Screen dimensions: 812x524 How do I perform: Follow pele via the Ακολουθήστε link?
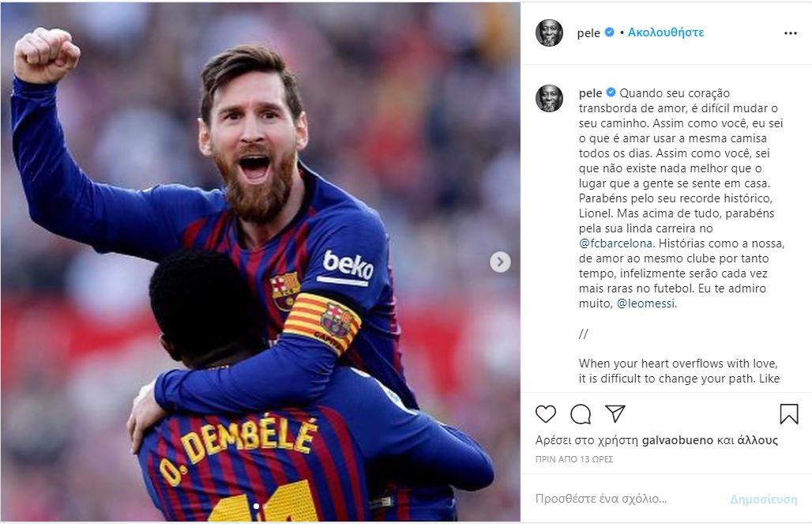(666, 32)
